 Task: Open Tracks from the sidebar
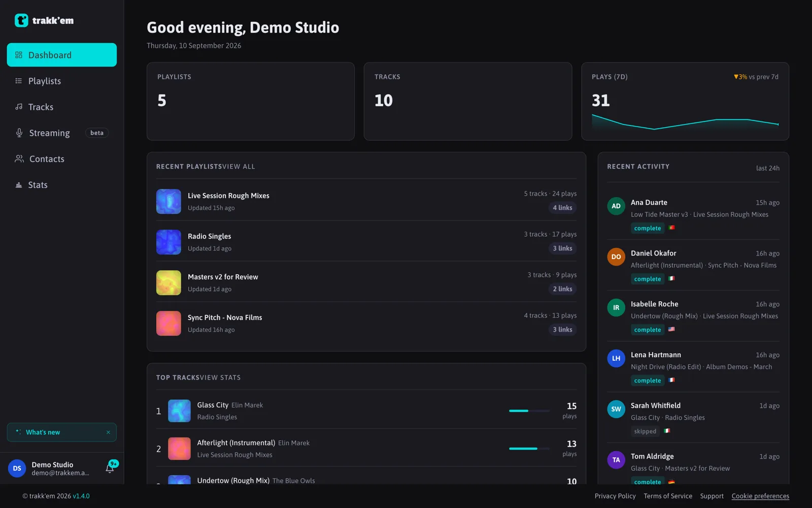click(x=61, y=107)
